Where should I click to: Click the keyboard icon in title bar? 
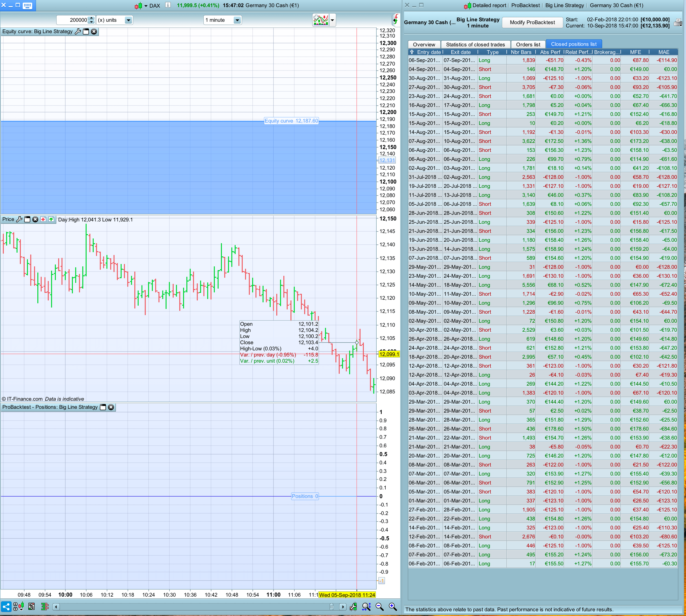pyautogui.click(x=27, y=5)
